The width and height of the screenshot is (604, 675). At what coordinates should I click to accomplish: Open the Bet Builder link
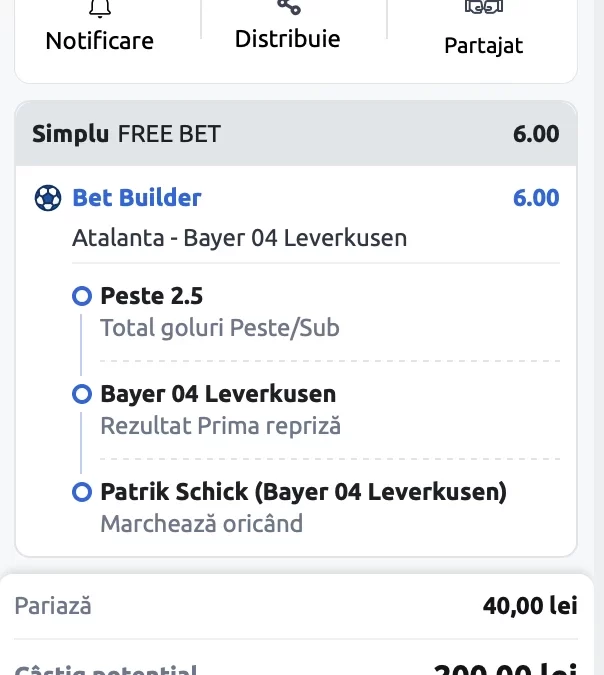coord(137,198)
